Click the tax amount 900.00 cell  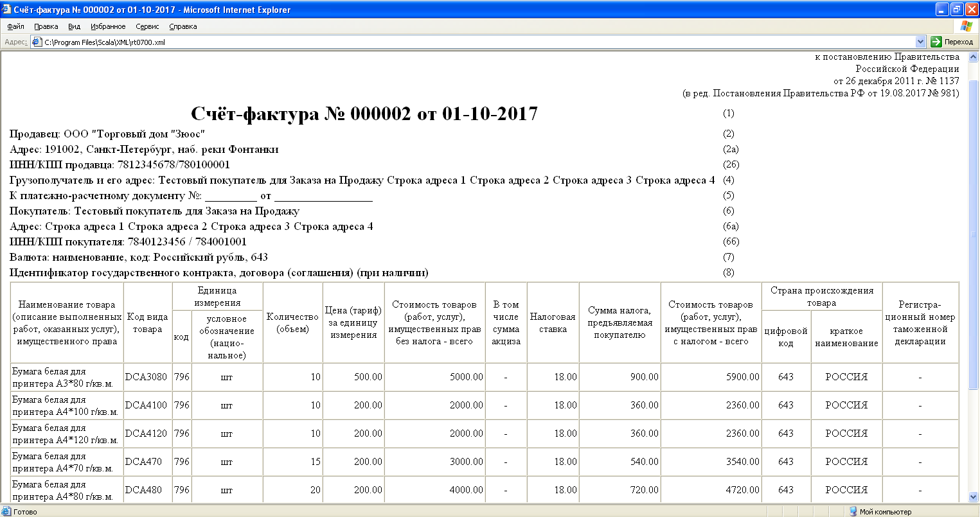tap(619, 377)
